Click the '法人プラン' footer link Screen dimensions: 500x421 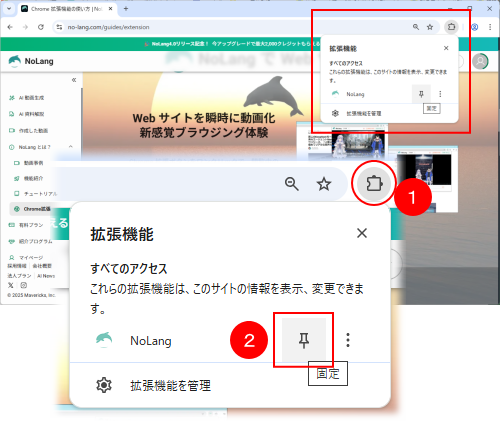[19, 276]
